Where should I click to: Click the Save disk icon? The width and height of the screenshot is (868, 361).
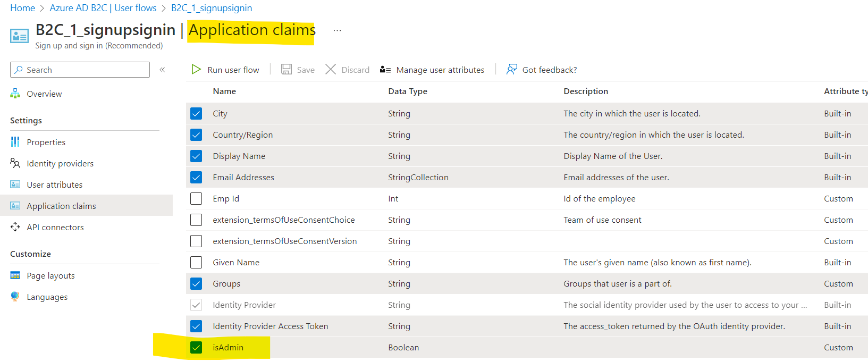(x=286, y=70)
